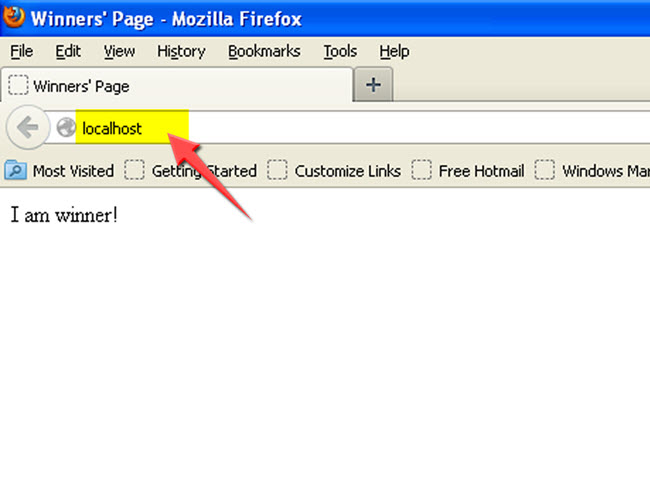650x487 pixels.
Task: Open a new tab with plus button
Action: tap(373, 85)
